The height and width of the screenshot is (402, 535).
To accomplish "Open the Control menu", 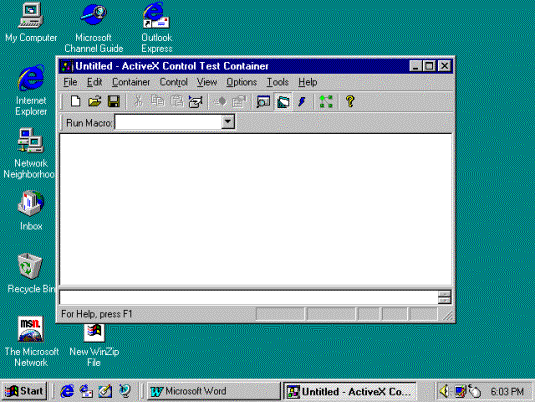I will click(174, 82).
